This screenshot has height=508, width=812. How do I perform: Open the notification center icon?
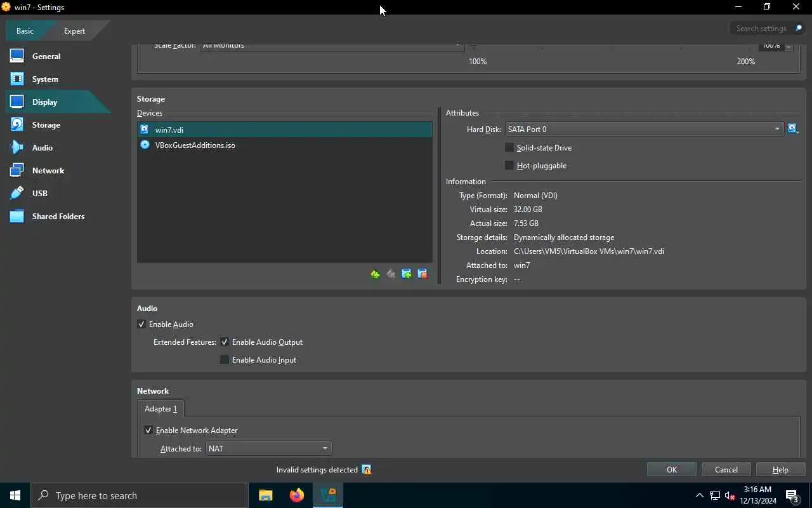792,495
